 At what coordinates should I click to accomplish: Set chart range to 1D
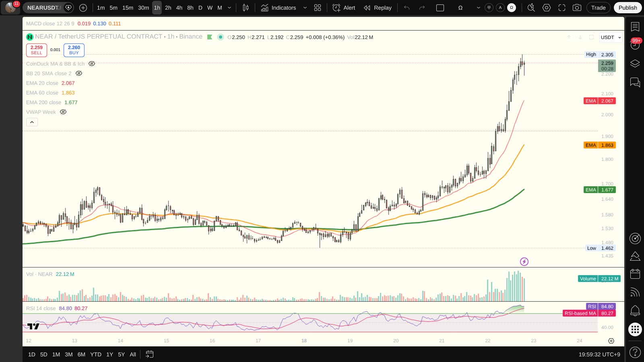pyautogui.click(x=32, y=354)
